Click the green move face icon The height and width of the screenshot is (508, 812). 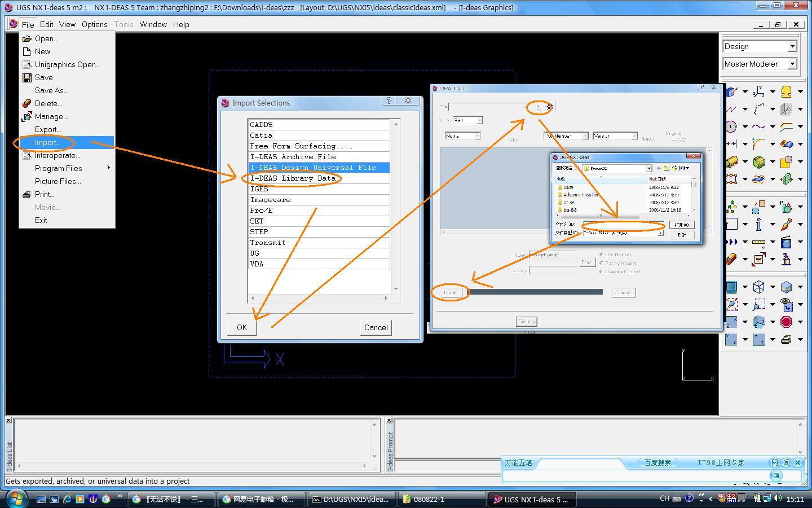point(786,179)
